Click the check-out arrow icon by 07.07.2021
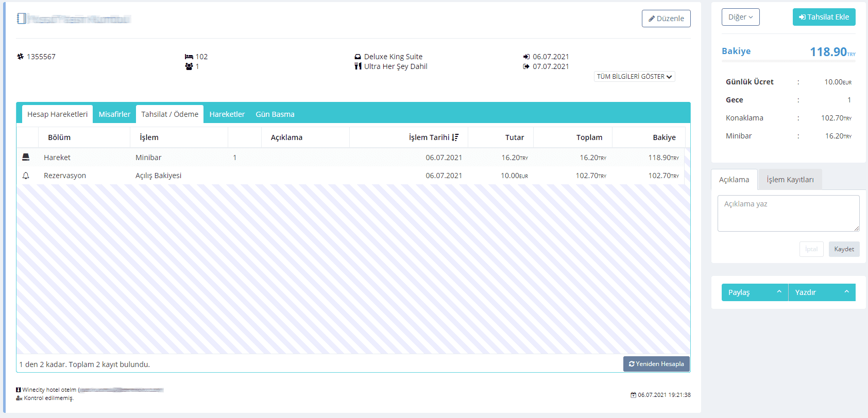 coord(526,66)
